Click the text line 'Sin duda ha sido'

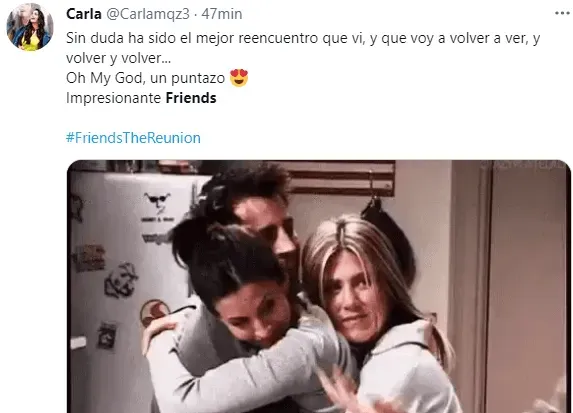(303, 38)
